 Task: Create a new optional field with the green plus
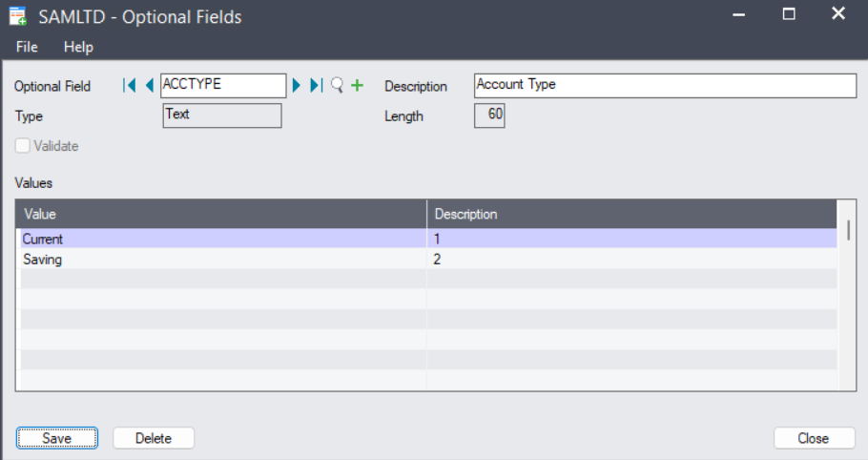click(358, 86)
